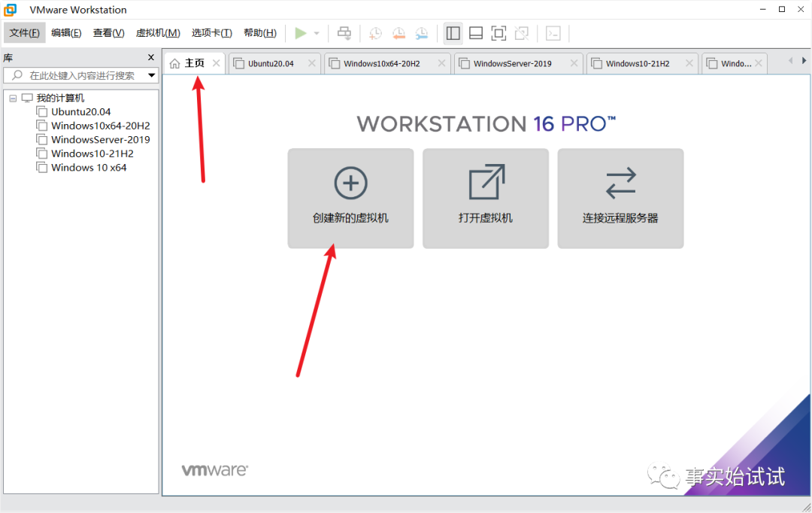Close the Ubuntu20.04 tab
Image resolution: width=812 pixels, height=513 pixels.
pyautogui.click(x=312, y=63)
